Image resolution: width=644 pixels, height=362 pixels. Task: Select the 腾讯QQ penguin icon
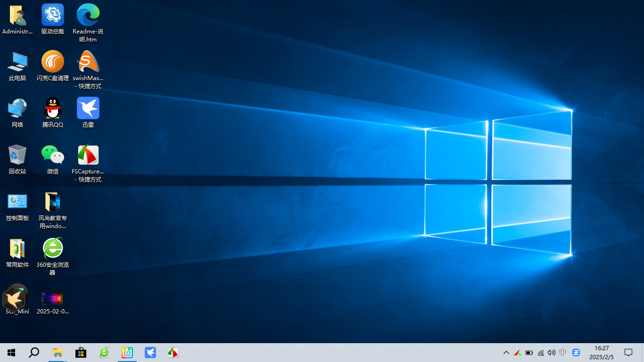[53, 113]
